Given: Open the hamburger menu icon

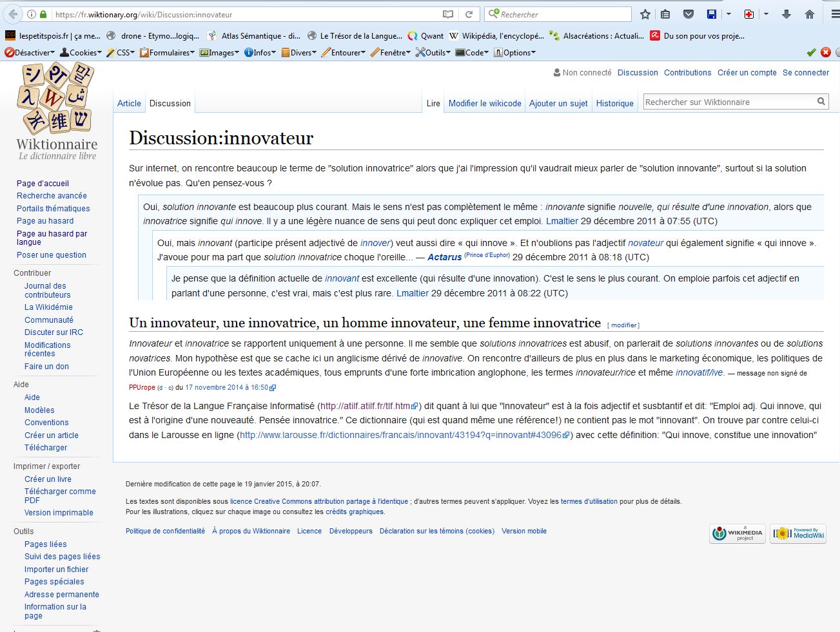Looking at the screenshot, I should [834, 14].
